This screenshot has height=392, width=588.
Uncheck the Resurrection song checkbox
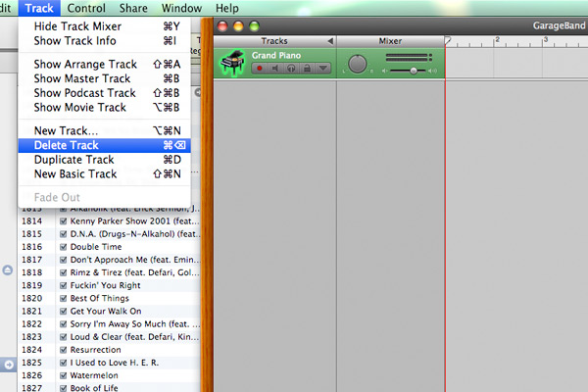(63, 350)
